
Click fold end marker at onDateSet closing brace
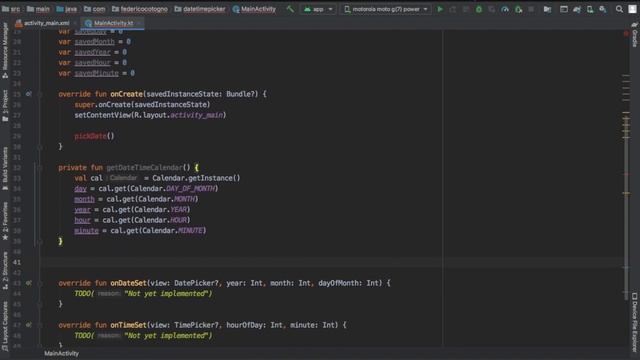coord(40,304)
